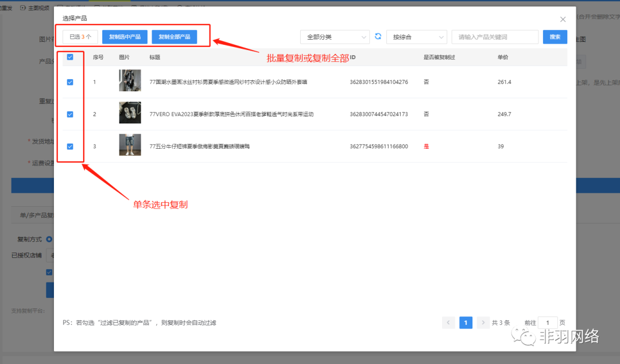Viewport: 620px width, 364px height.
Task: Click the 搜索 search button
Action: pyautogui.click(x=555, y=37)
